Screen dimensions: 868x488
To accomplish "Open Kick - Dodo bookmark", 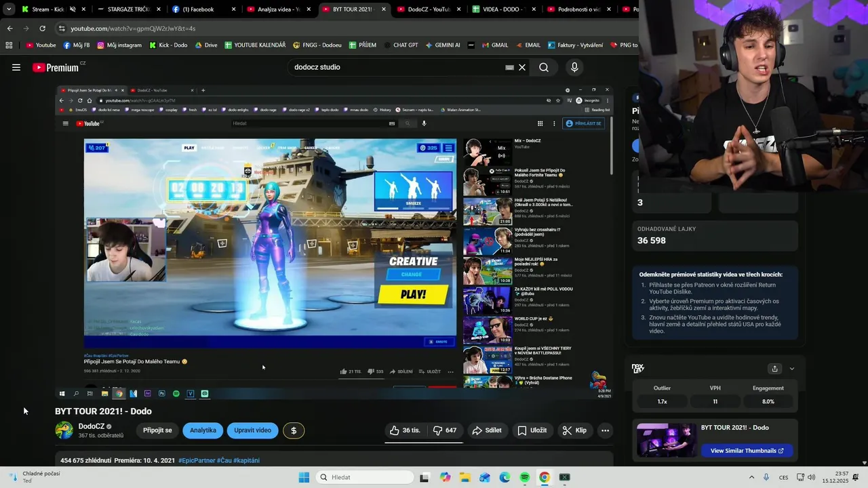I will [167, 45].
